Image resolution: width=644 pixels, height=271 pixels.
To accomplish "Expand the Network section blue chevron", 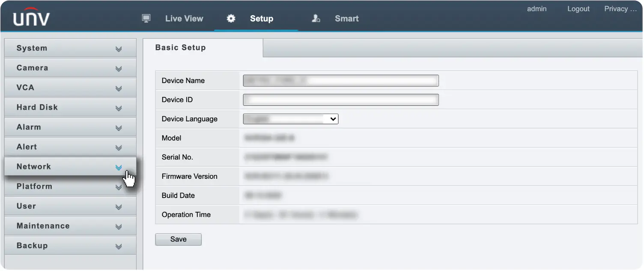I will (x=119, y=168).
